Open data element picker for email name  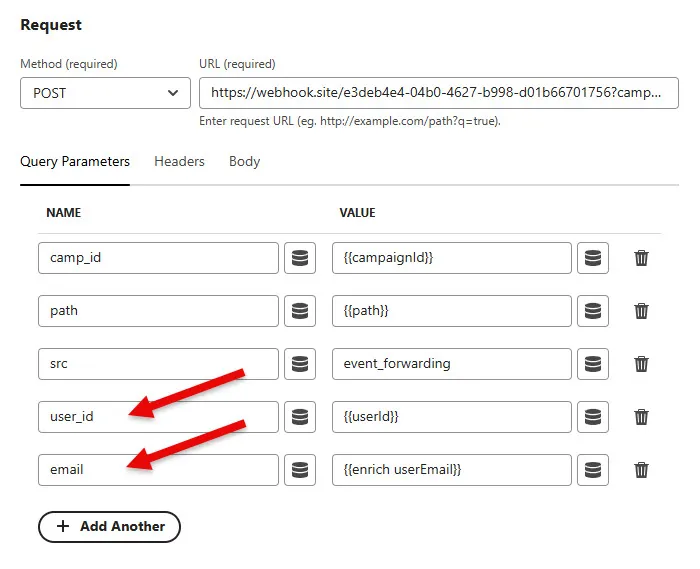point(300,470)
